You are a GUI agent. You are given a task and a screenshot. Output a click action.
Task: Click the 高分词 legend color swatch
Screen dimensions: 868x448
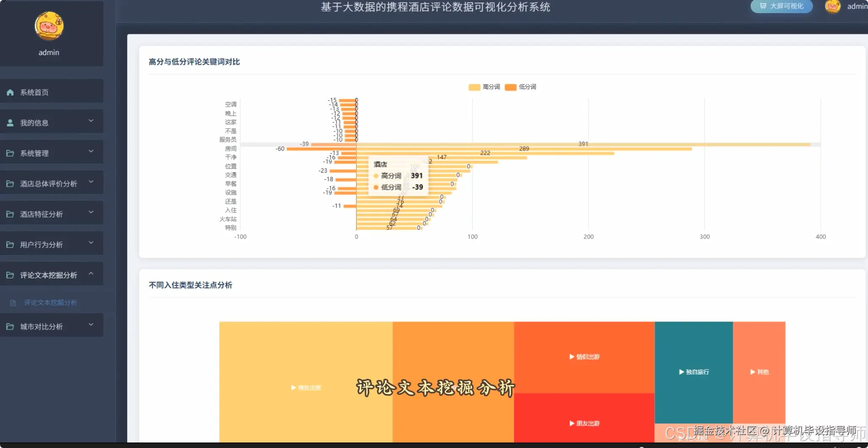pyautogui.click(x=474, y=87)
